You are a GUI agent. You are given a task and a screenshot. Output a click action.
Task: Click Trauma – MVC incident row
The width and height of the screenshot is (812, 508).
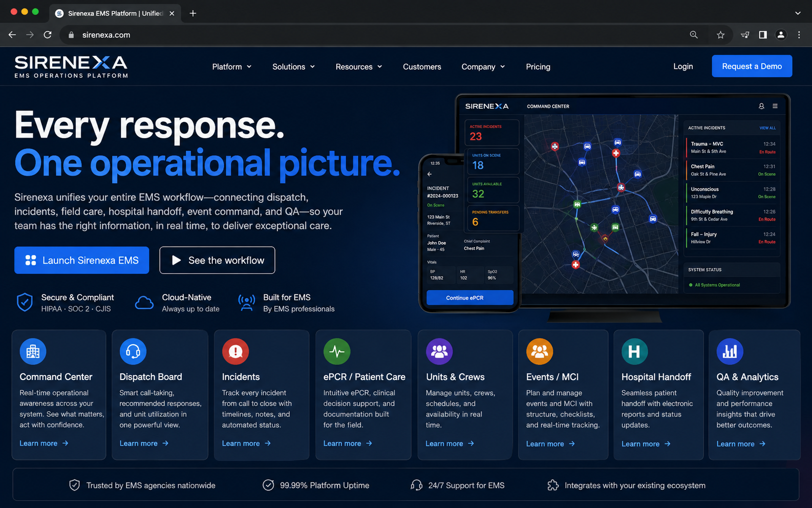(733, 147)
